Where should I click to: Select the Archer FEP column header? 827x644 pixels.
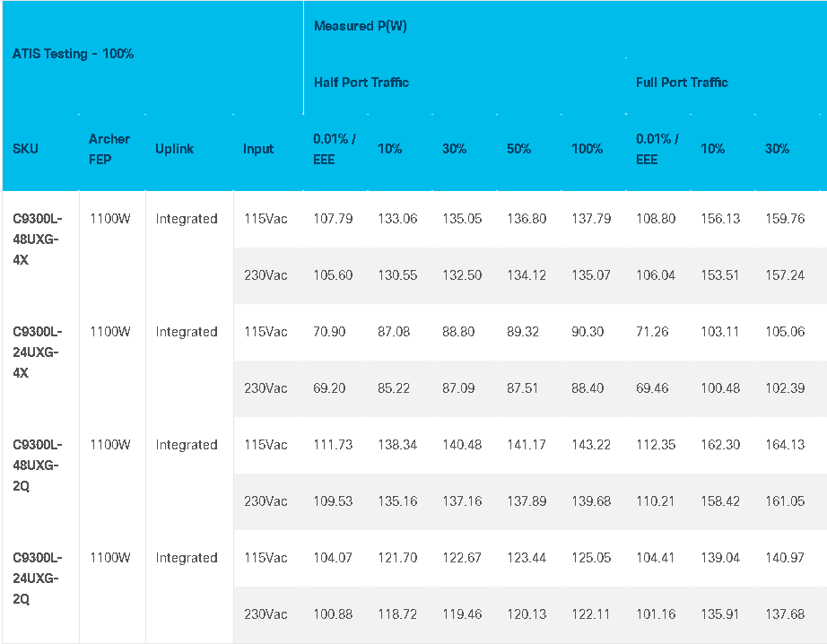pyautogui.click(x=109, y=149)
